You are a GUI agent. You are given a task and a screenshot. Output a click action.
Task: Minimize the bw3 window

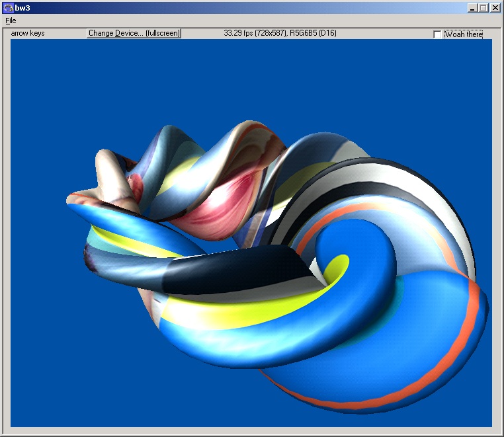472,8
